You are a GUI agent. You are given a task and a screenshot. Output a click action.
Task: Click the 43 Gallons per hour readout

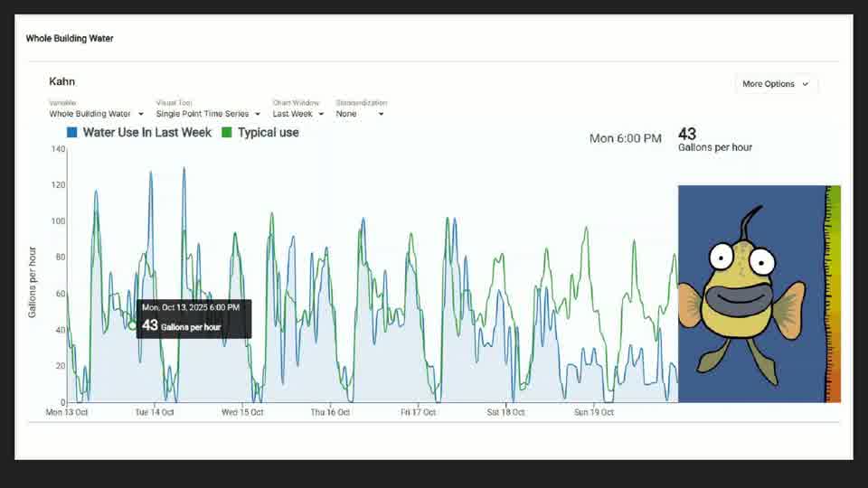714,139
